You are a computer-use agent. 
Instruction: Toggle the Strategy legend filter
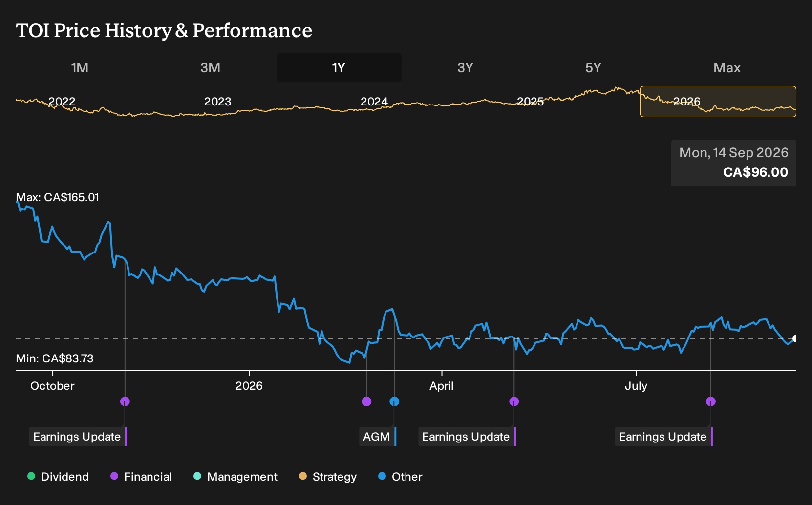point(328,477)
